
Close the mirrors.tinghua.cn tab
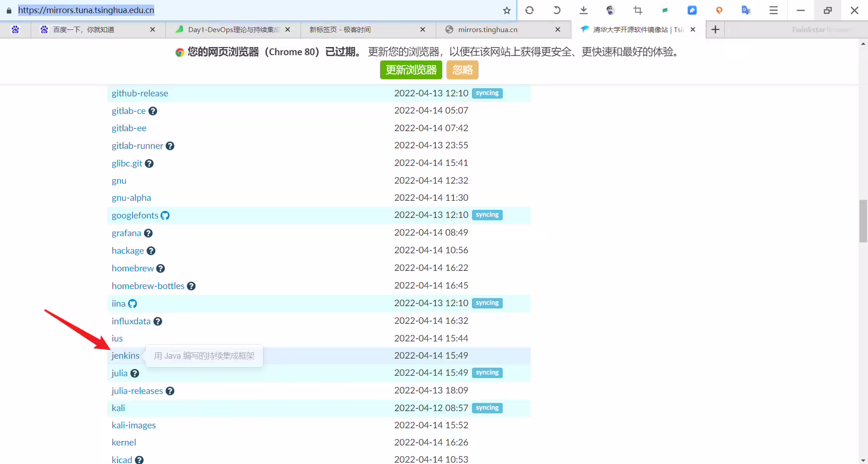click(558, 29)
